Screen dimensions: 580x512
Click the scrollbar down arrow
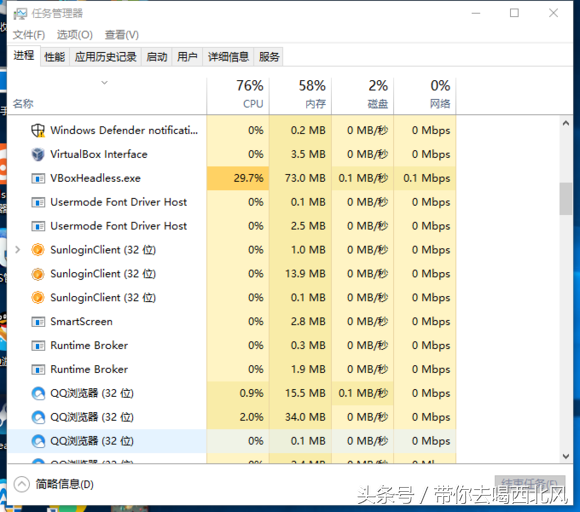566,456
